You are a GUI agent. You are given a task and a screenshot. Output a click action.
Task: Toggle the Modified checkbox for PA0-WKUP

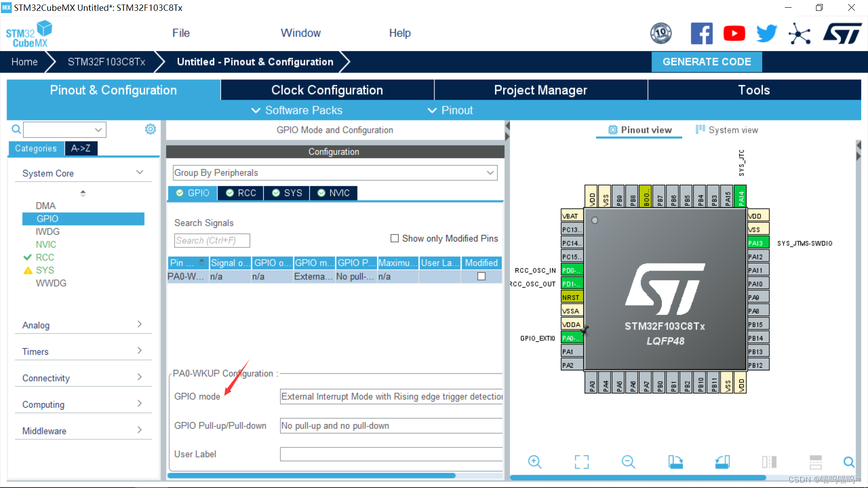(481, 276)
